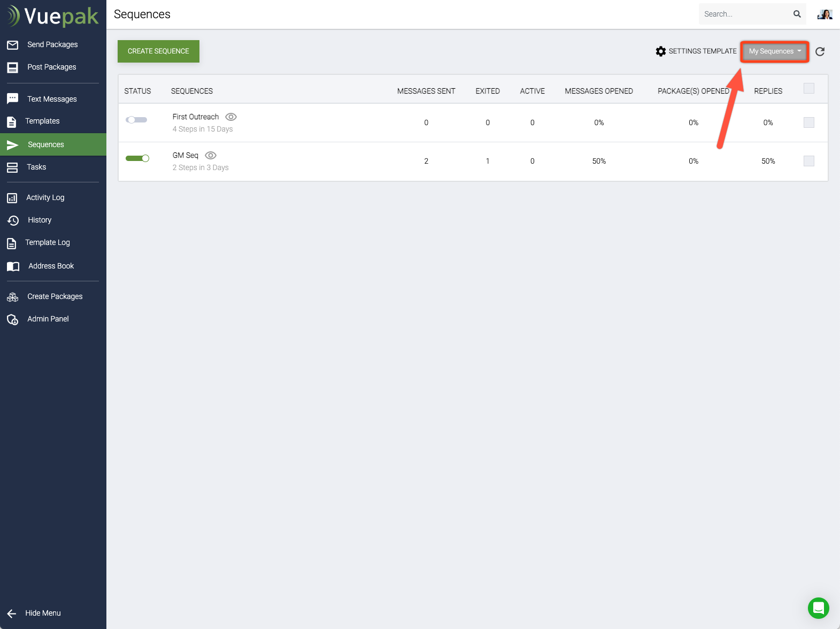Open the Send Packages section
This screenshot has height=629, width=840.
53,44
